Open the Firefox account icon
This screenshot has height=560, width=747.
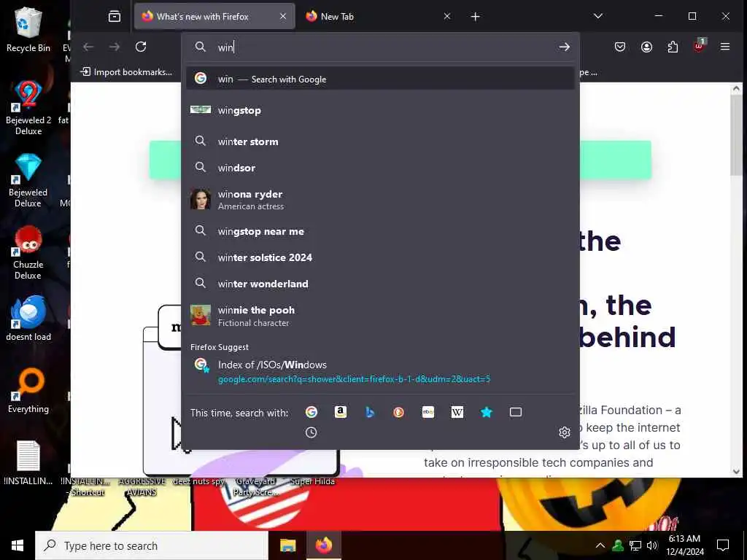(x=646, y=47)
